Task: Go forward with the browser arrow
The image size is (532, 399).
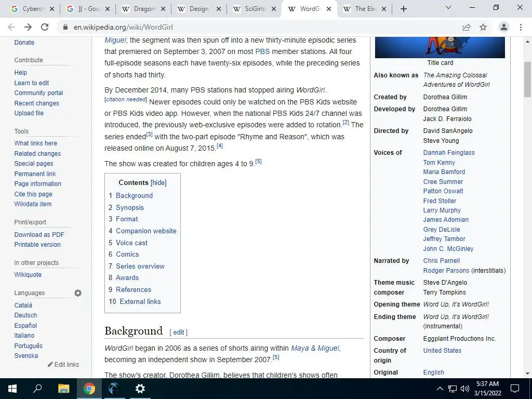Action: pyautogui.click(x=28, y=27)
